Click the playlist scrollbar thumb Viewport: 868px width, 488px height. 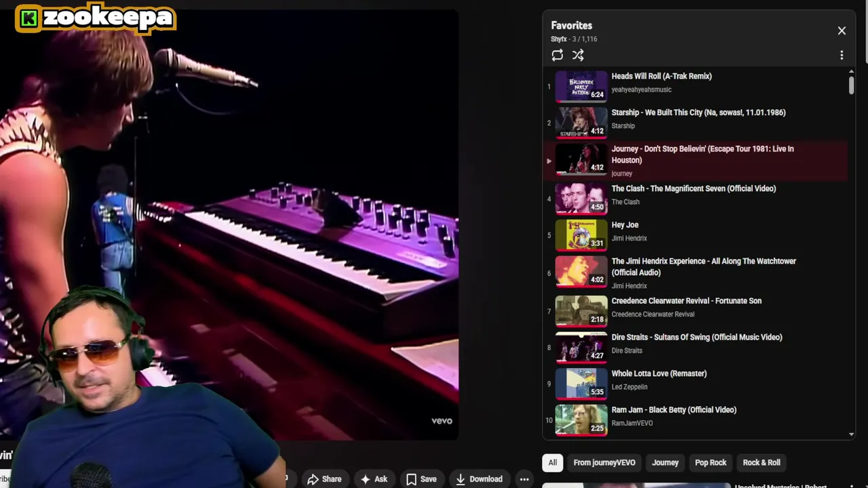(851, 85)
